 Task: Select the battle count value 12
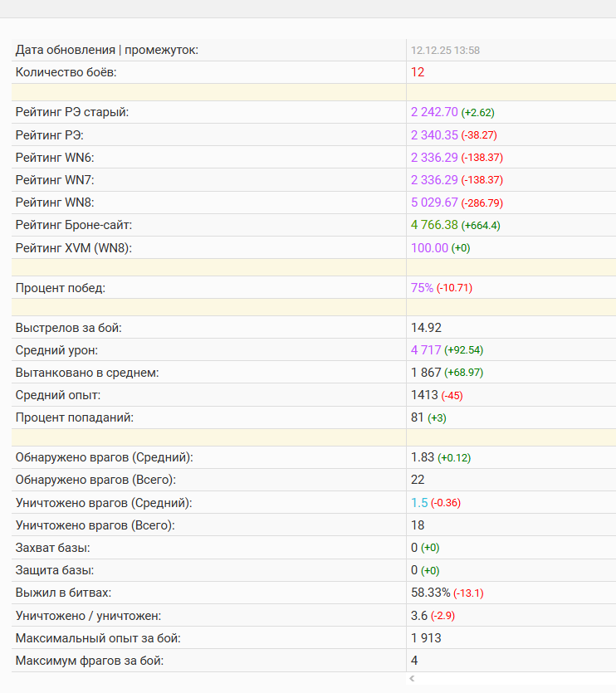pos(418,72)
